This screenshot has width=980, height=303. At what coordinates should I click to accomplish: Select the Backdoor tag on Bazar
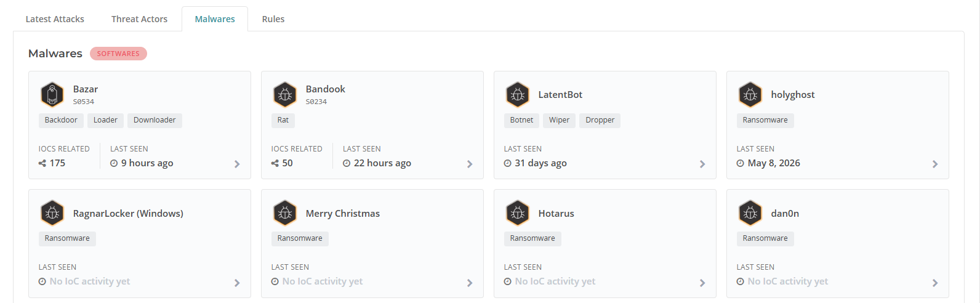click(61, 120)
